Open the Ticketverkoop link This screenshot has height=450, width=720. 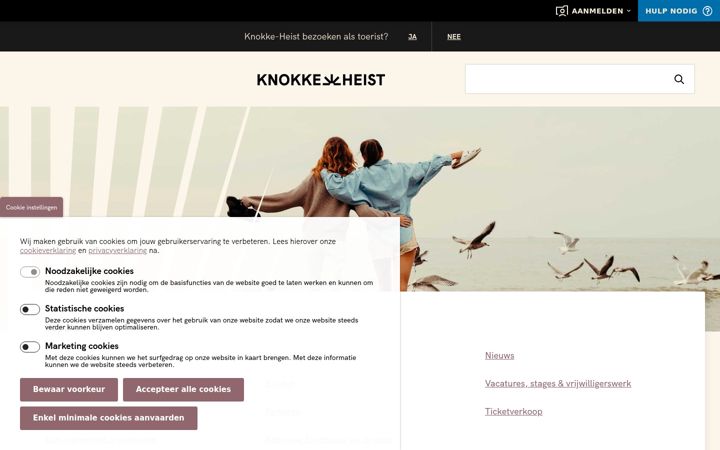coord(513,411)
